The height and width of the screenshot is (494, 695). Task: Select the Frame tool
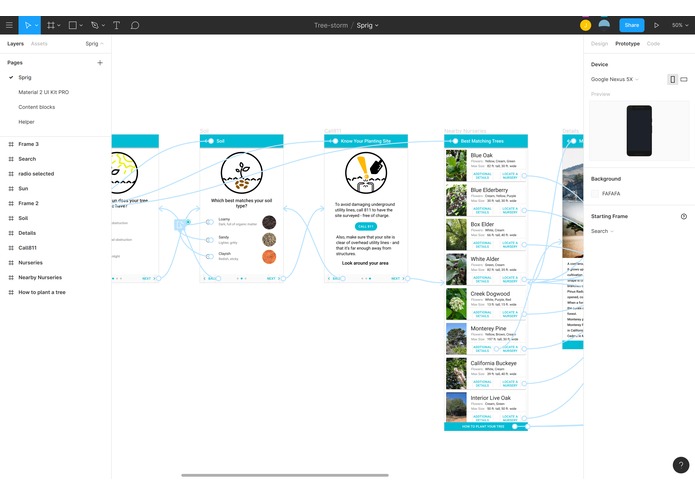(x=51, y=25)
